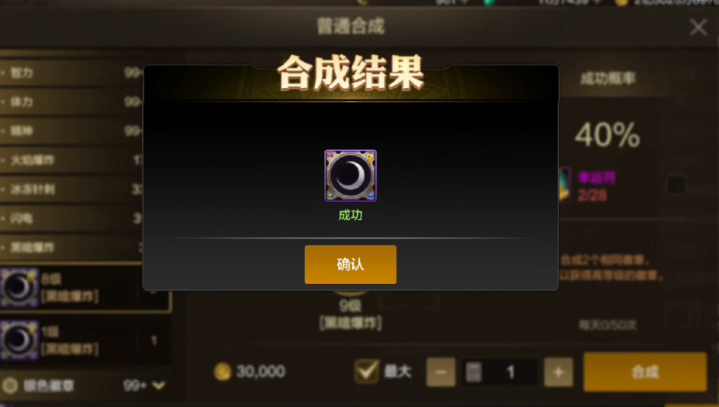Increase quantity with the plus button
Screen dimensions: 719x407
tap(558, 372)
